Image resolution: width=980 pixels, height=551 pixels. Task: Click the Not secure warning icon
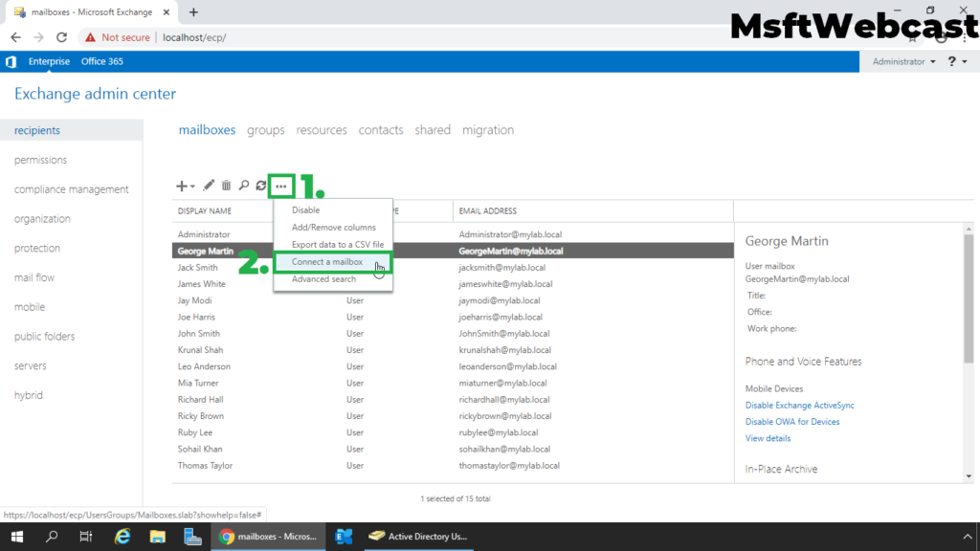pos(91,37)
